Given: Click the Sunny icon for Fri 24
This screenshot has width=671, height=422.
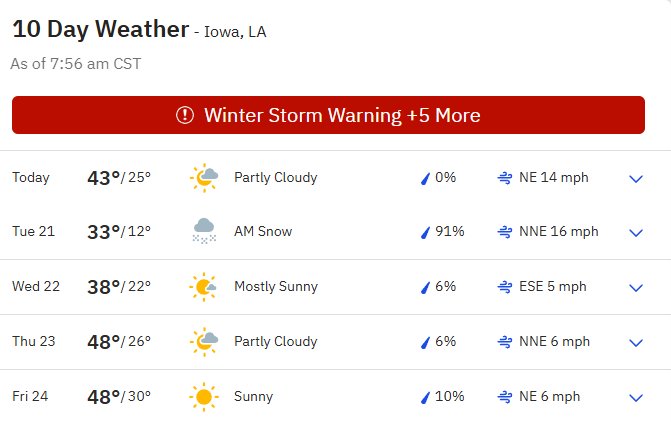Looking at the screenshot, I should pyautogui.click(x=204, y=397).
